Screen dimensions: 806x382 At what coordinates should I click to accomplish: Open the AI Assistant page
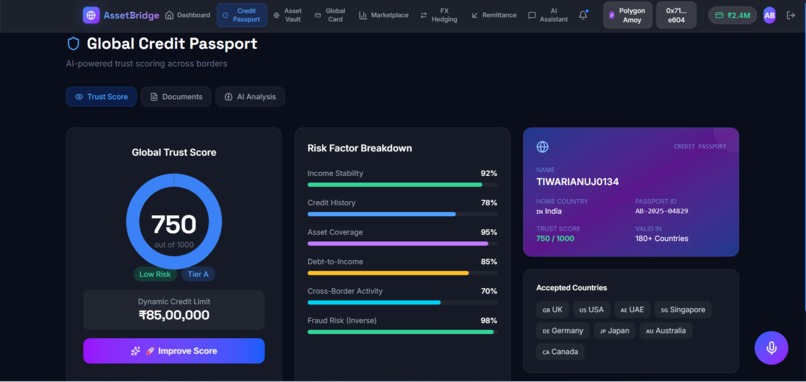click(x=548, y=15)
